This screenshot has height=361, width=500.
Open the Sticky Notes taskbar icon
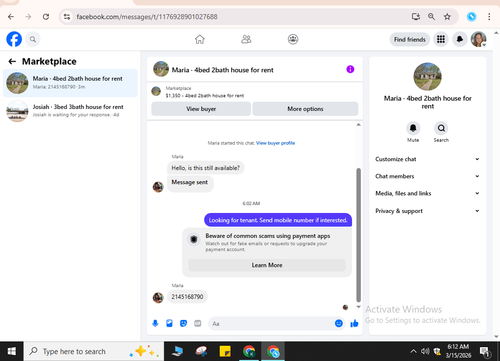point(225,351)
